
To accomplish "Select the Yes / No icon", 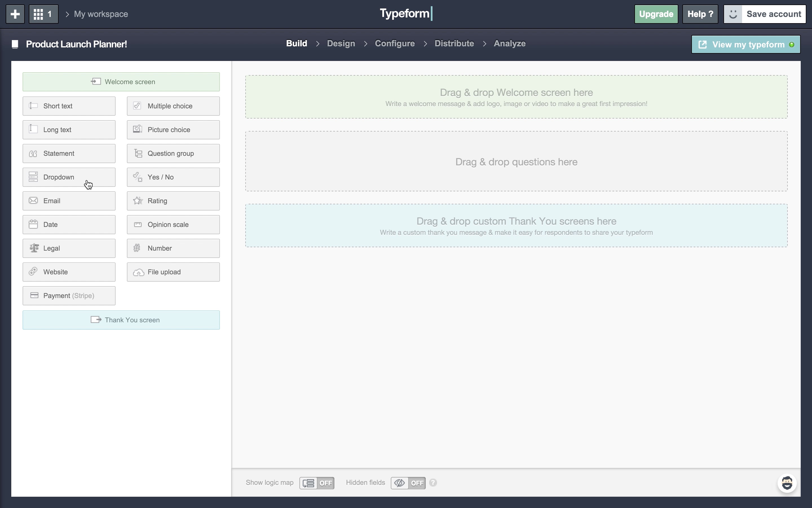I will (x=138, y=177).
